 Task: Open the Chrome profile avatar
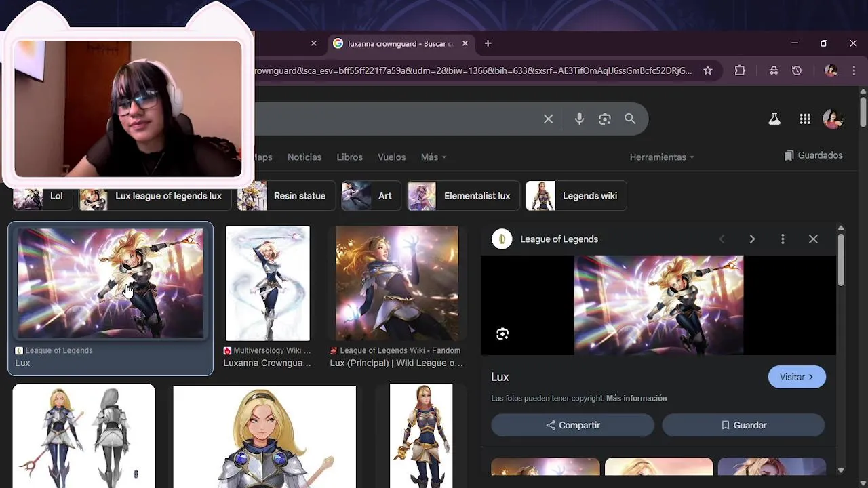tap(831, 70)
